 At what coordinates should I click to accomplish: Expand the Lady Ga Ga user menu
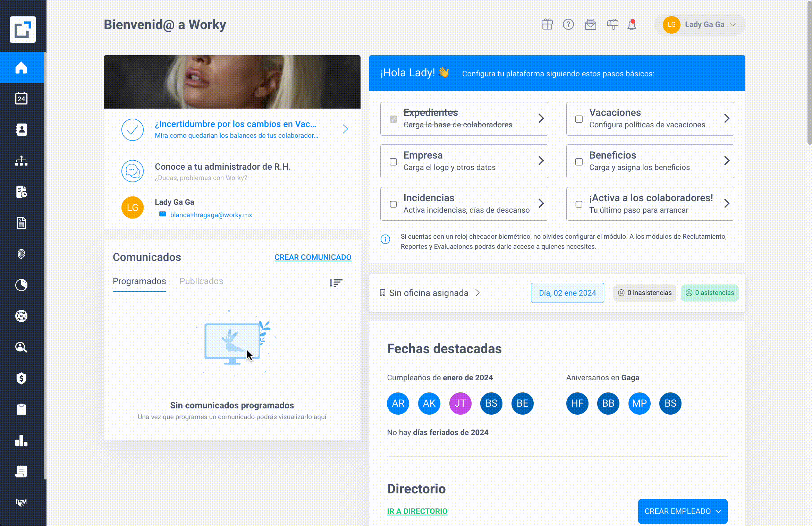point(700,25)
